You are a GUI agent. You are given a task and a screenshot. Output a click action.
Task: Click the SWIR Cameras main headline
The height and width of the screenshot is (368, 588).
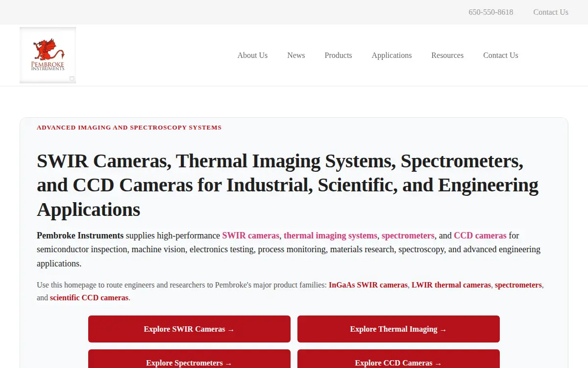288,185
